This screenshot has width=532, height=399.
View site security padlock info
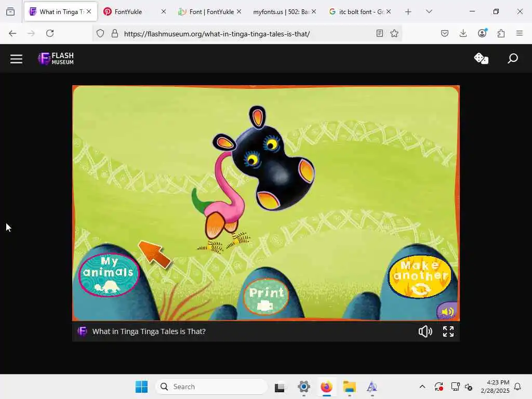pyautogui.click(x=115, y=33)
